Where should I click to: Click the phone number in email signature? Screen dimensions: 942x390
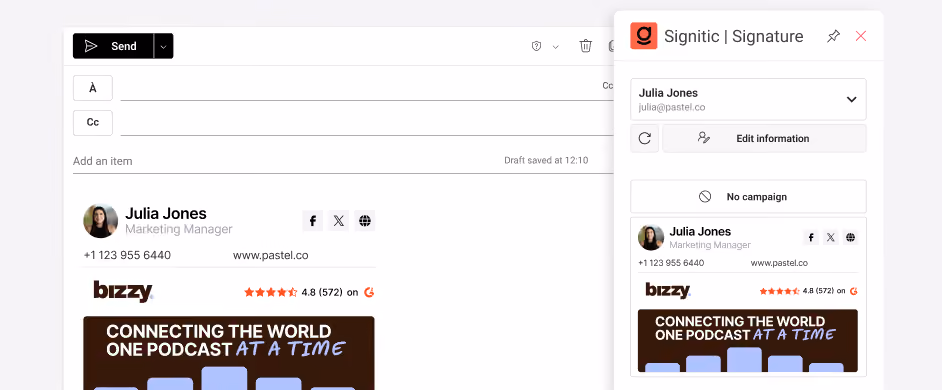pos(127,255)
